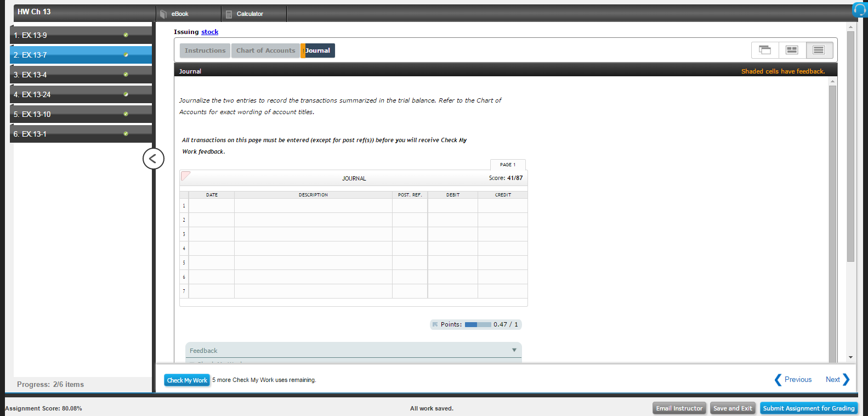Open exercise 4. EX.13-24

(x=81, y=94)
